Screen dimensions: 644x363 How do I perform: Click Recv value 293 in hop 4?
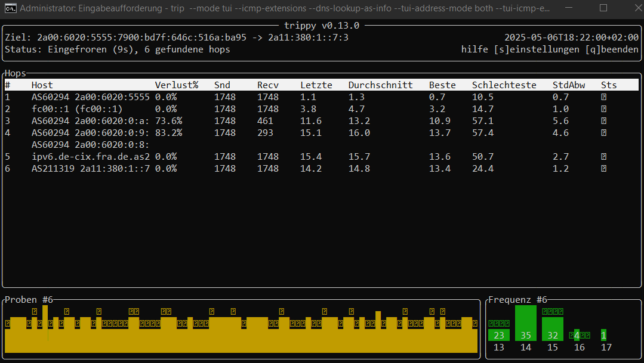pyautogui.click(x=265, y=132)
